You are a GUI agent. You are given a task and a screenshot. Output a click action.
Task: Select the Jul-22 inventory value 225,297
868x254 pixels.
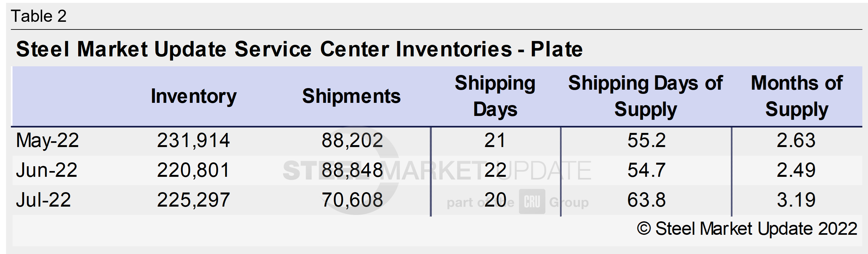193,200
